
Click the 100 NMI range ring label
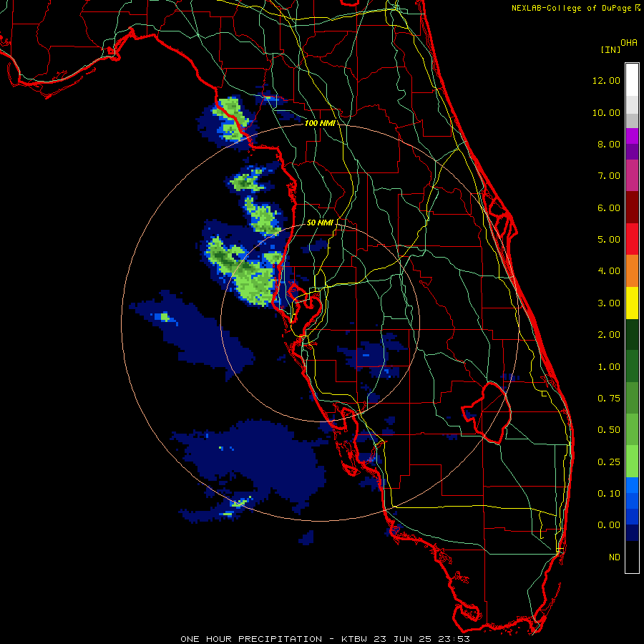tap(319, 123)
